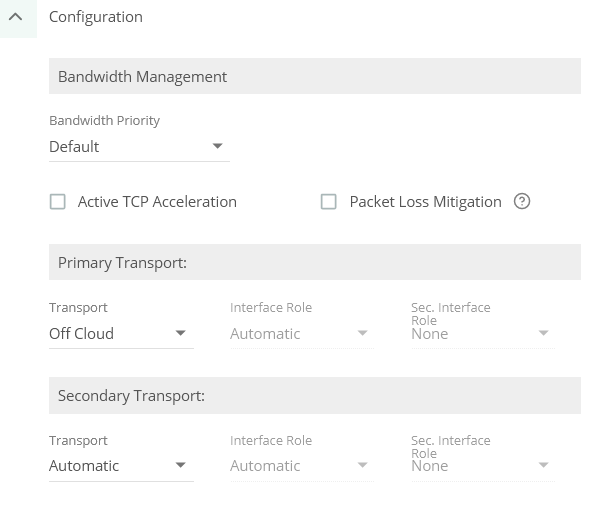Click the Active TCP Acceleration label
592x508 pixels.
point(157,202)
